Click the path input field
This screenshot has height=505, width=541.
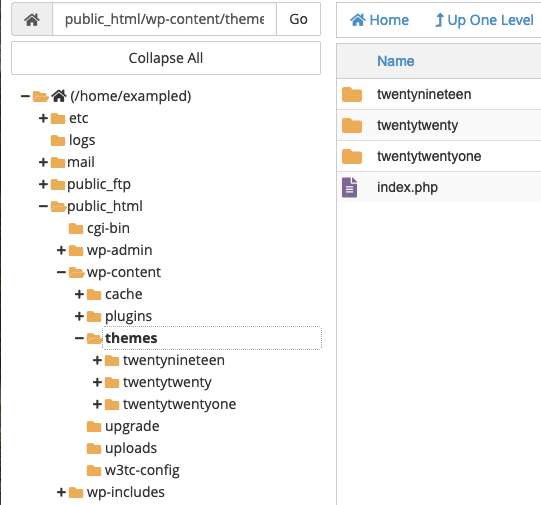[164, 19]
